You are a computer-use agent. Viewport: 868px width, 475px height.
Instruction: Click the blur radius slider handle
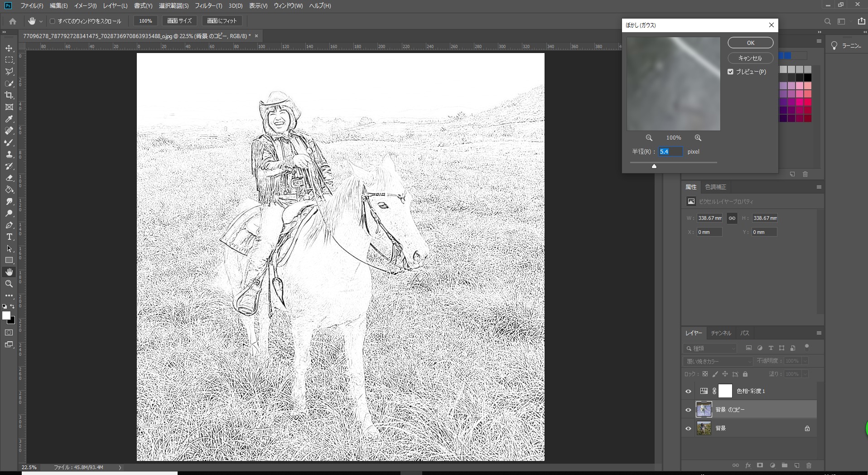(654, 166)
